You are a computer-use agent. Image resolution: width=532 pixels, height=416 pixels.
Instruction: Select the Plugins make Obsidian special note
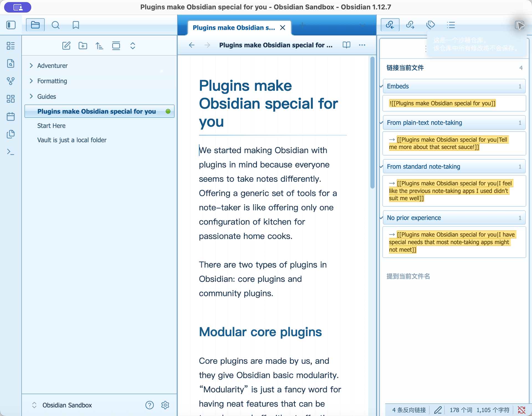tap(99, 111)
